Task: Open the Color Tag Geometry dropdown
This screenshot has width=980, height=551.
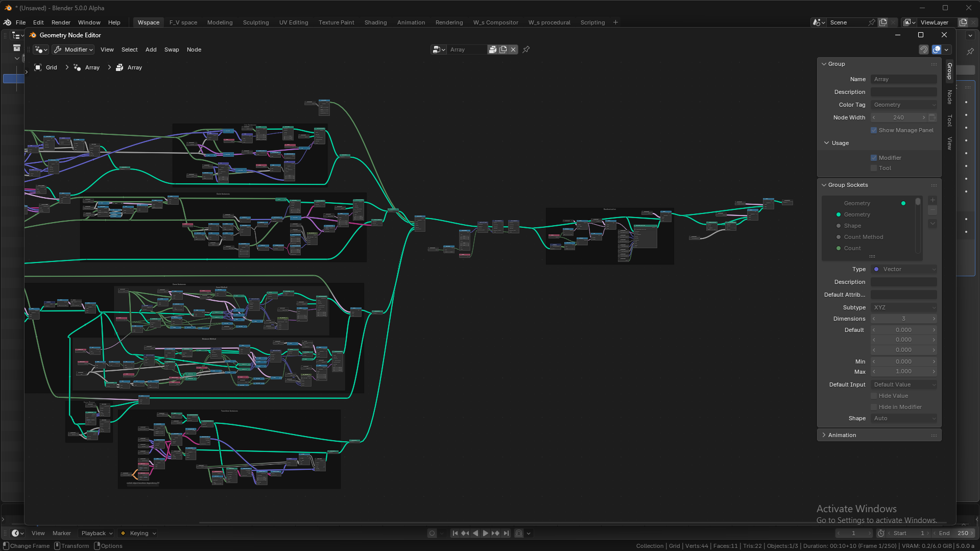Action: point(904,105)
